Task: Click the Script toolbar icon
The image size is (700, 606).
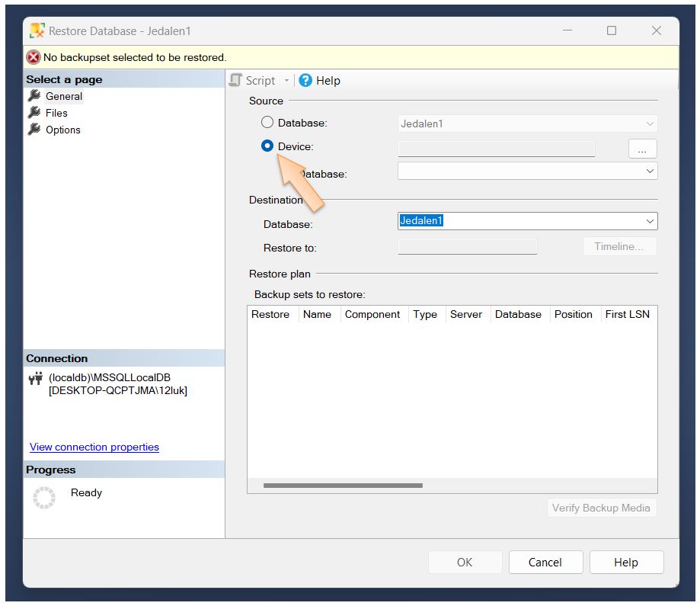Action: (236, 81)
